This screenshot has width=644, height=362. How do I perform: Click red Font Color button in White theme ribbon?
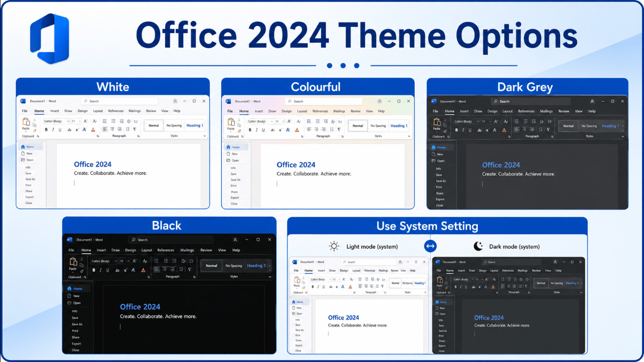[93, 130]
